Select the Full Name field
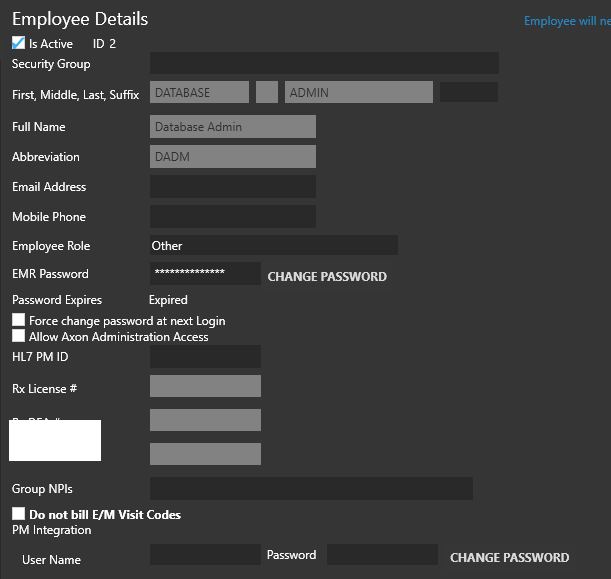The width and height of the screenshot is (611, 579). pos(233,127)
